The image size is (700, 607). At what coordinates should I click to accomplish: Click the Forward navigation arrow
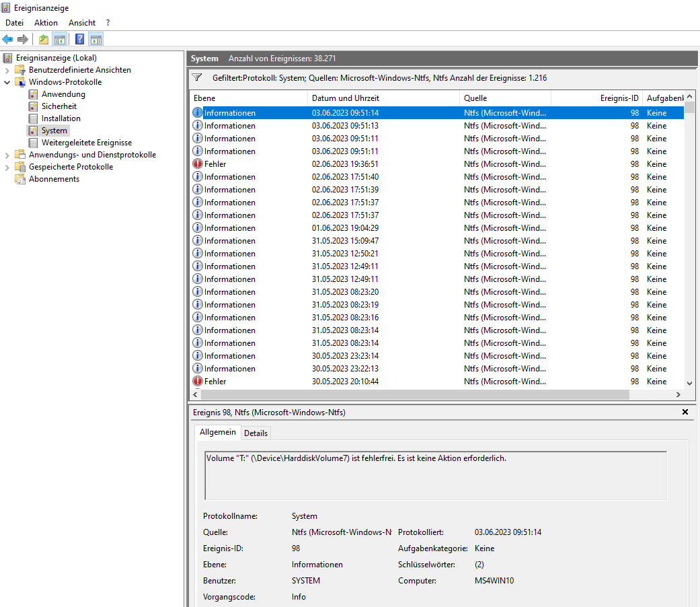click(22, 39)
